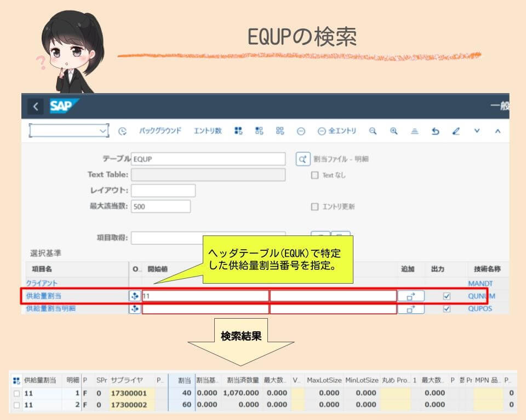The width and height of the screenshot is (526, 420).
Task: Click the SAP logo in the header
Action: (62, 106)
